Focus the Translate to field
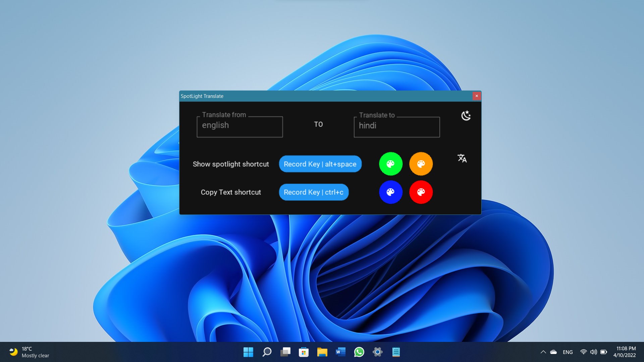This screenshot has height=362, width=644. [x=397, y=127]
